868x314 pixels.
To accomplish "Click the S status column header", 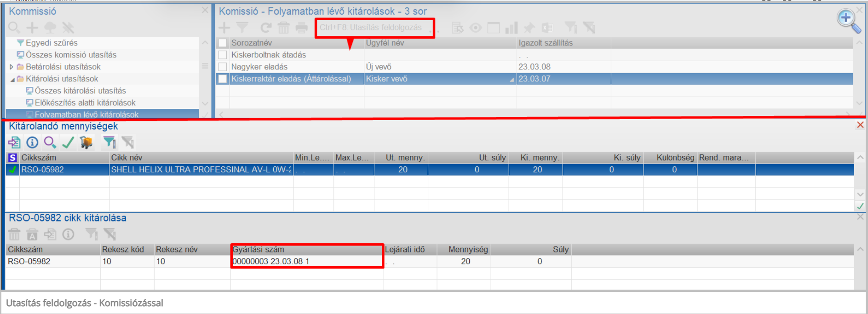I will pyautogui.click(x=13, y=158).
